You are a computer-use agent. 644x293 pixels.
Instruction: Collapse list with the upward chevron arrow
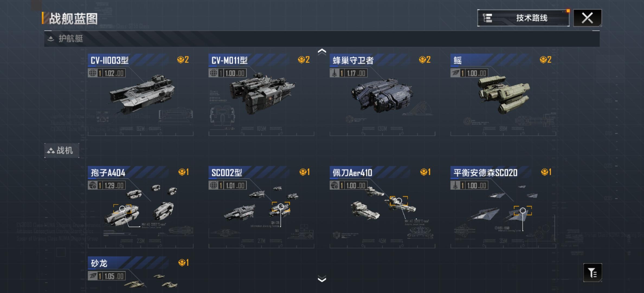[322, 52]
